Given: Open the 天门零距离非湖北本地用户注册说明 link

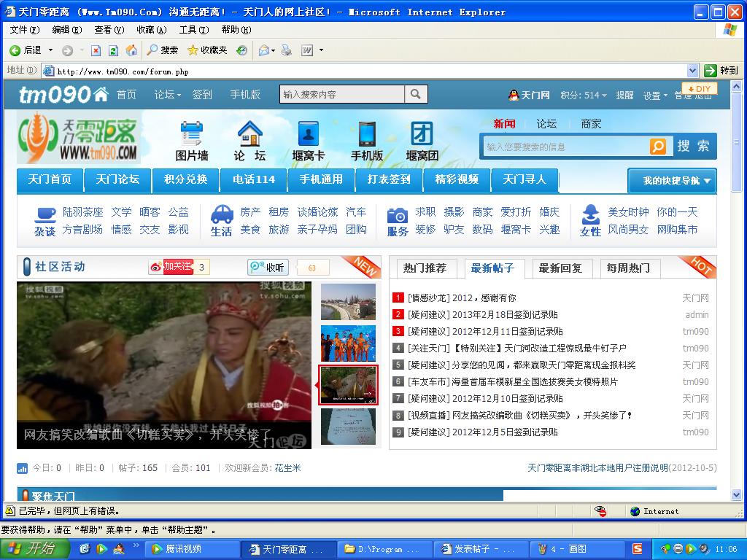Looking at the screenshot, I should [x=597, y=468].
